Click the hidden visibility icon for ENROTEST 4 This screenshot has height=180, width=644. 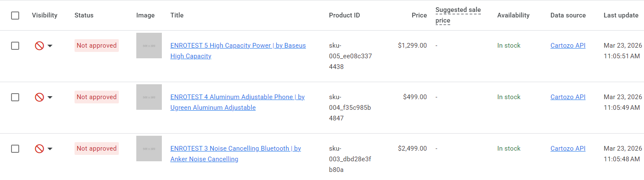(39, 97)
